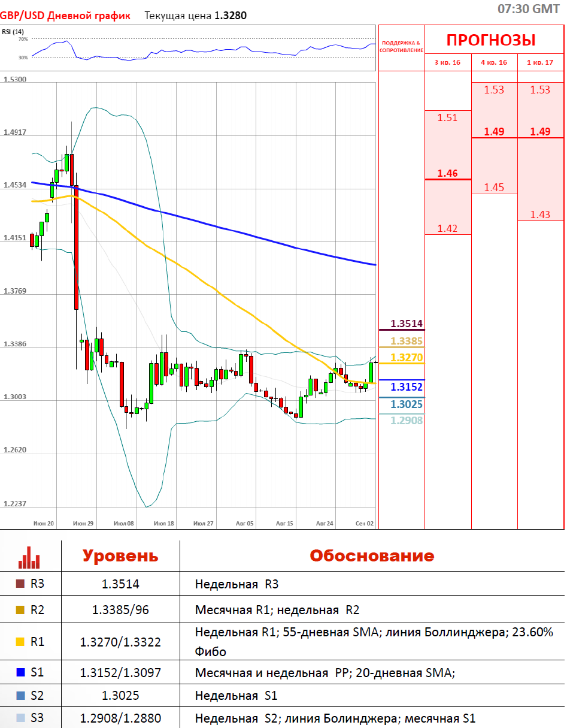Click the 1.2620 price axis label
The image size is (567, 728).
point(14,451)
